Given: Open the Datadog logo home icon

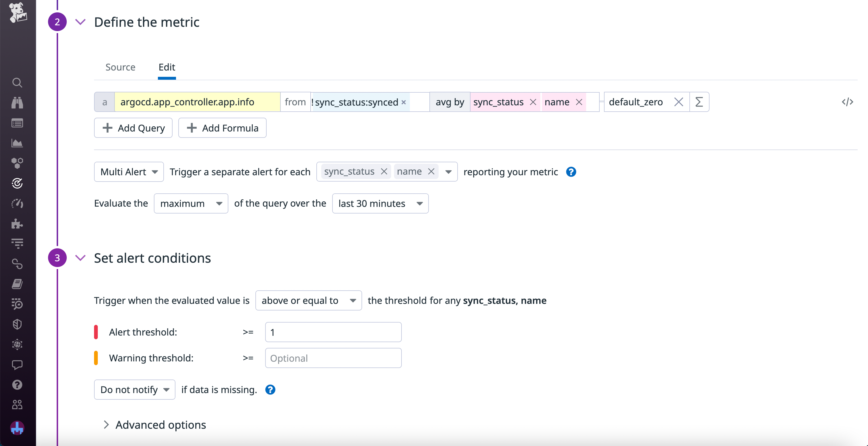Looking at the screenshot, I should pyautogui.click(x=18, y=13).
